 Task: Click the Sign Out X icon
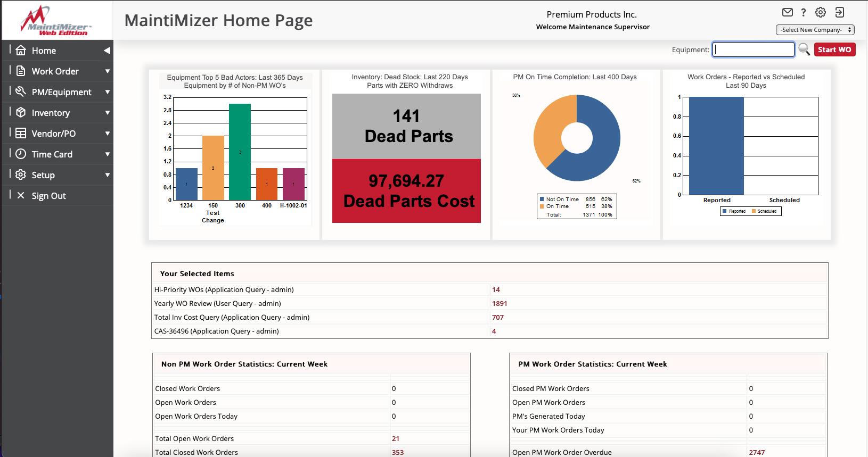click(21, 196)
